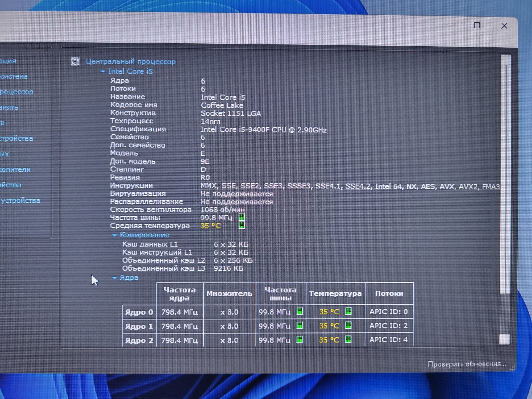
Task: Close the Speccy window
Action: 504,26
